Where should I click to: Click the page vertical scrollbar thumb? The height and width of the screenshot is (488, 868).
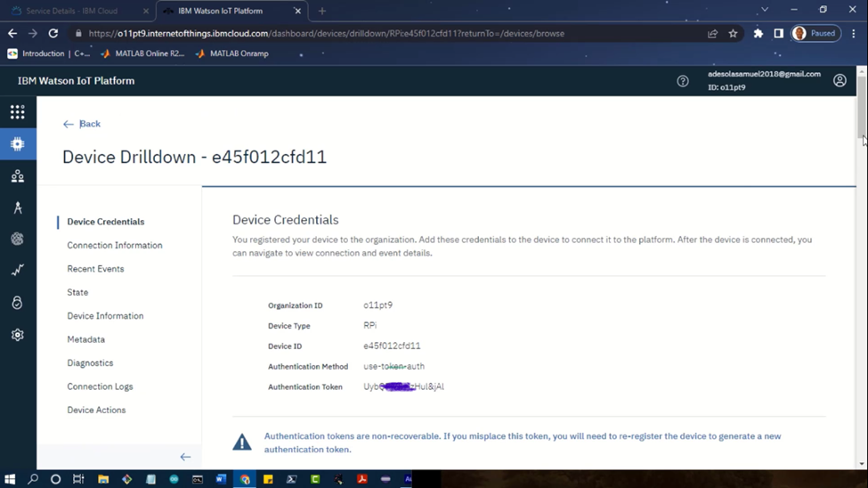[862, 106]
